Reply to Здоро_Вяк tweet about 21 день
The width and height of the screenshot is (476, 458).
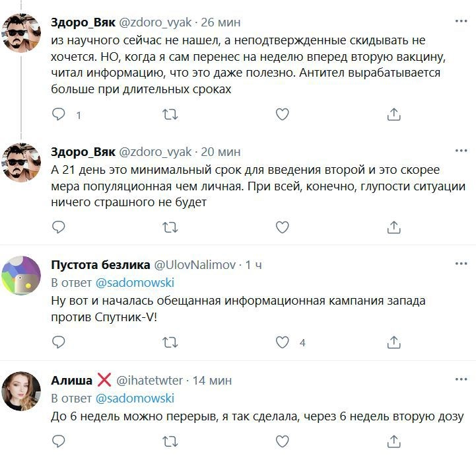tap(59, 227)
